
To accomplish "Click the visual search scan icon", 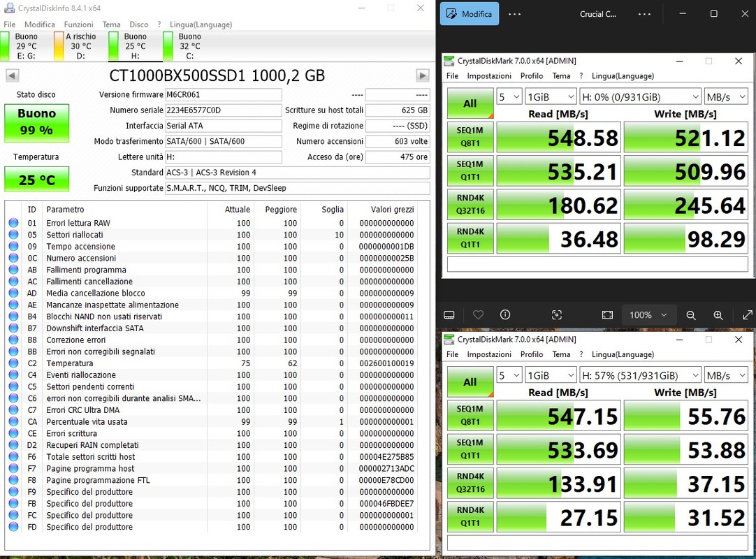I will click(557, 315).
